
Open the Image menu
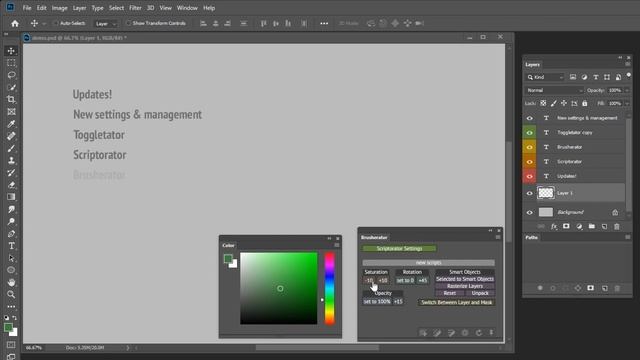click(60, 8)
